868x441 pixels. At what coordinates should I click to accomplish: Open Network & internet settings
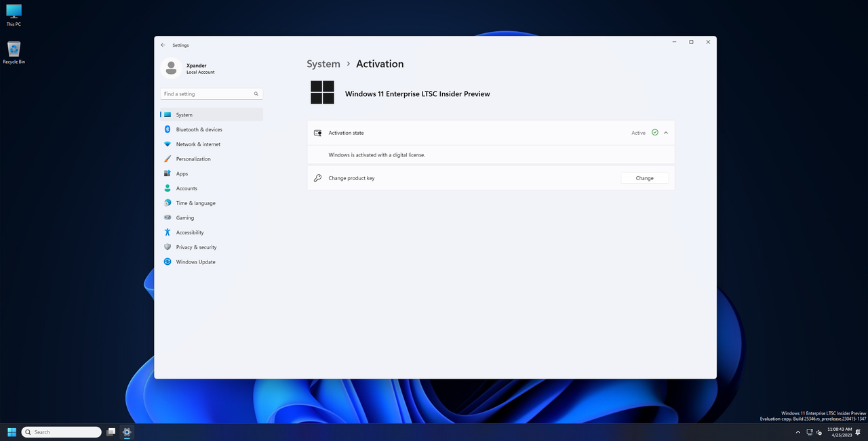point(212,144)
